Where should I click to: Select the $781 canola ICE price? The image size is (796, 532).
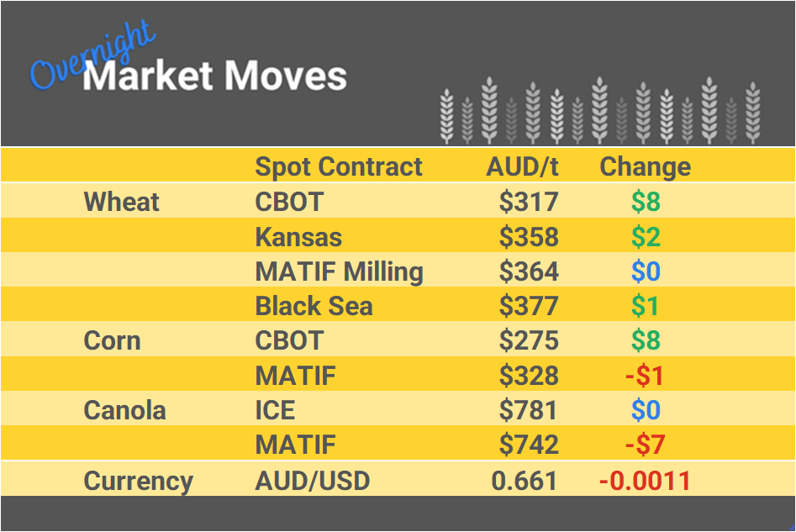529,410
